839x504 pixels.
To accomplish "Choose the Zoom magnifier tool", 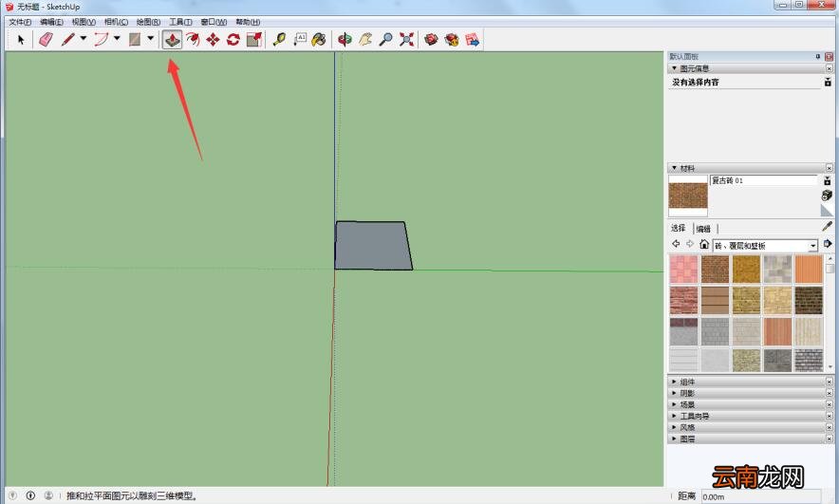I will click(385, 40).
